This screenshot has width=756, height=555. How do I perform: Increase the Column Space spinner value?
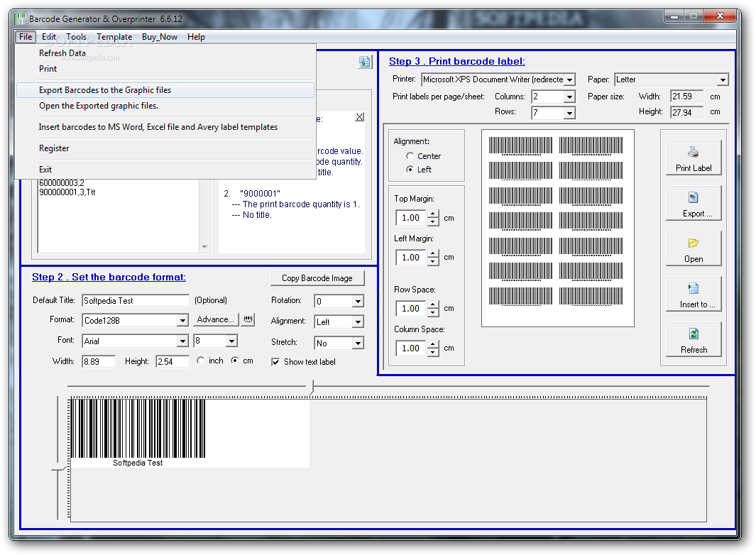click(x=433, y=344)
